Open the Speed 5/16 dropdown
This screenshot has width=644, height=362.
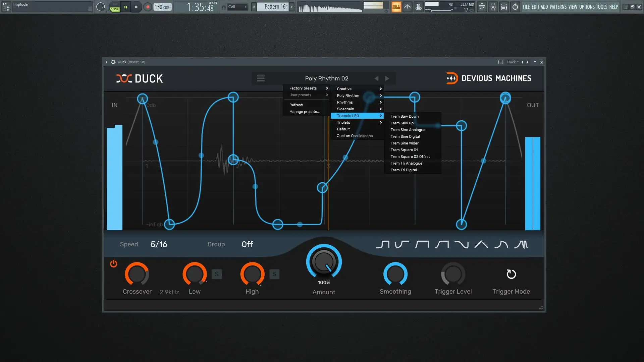(x=159, y=244)
